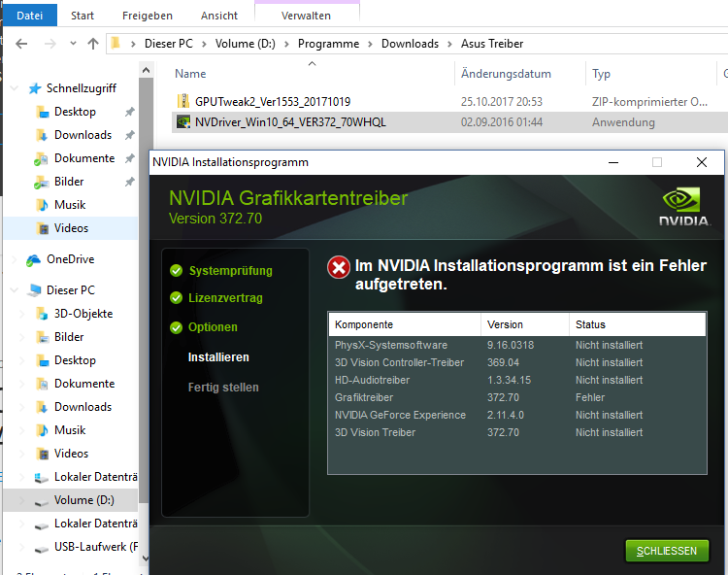The image size is (728, 575).
Task: Select the Lizenzvertrag installer step
Action: click(x=225, y=298)
